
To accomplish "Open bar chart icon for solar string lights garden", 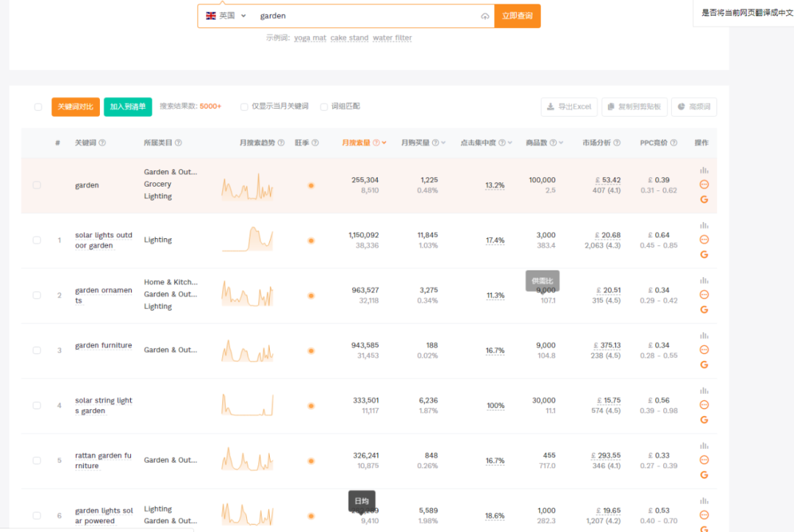I will (x=704, y=391).
